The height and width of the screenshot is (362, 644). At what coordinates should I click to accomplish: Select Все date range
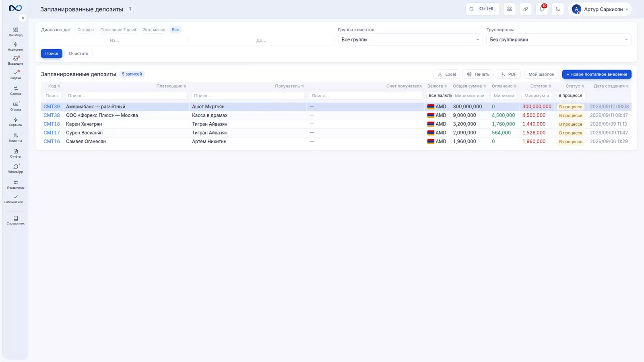click(x=175, y=30)
